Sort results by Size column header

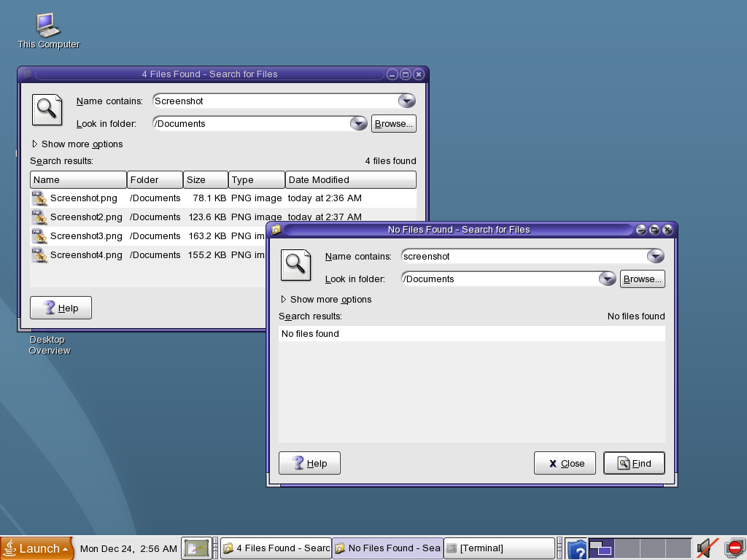click(205, 180)
